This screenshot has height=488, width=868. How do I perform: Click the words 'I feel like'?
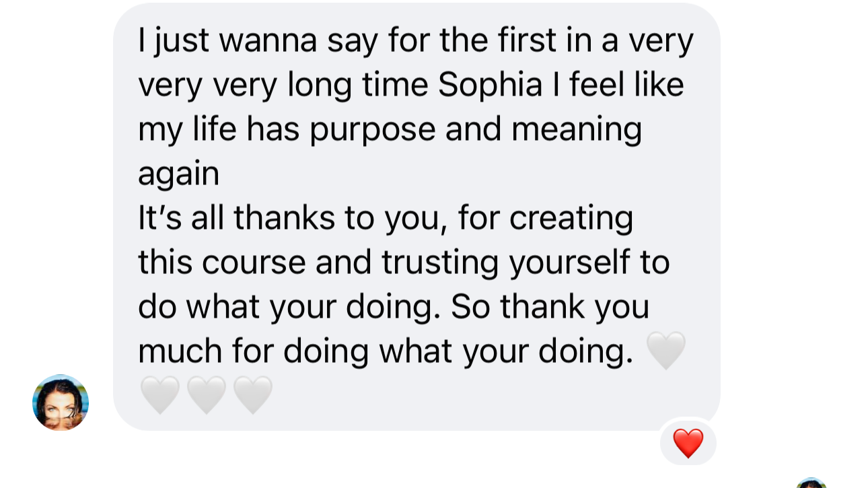point(626,85)
